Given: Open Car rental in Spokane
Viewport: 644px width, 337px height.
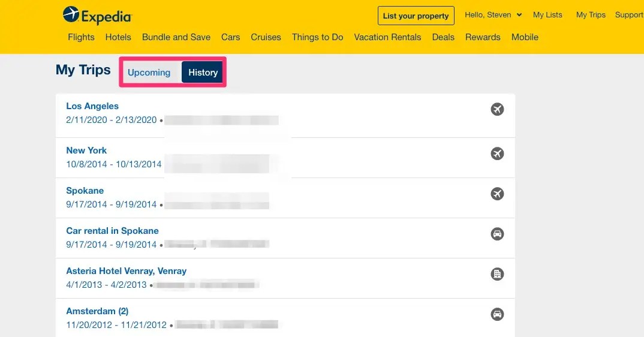Looking at the screenshot, I should (x=113, y=231).
